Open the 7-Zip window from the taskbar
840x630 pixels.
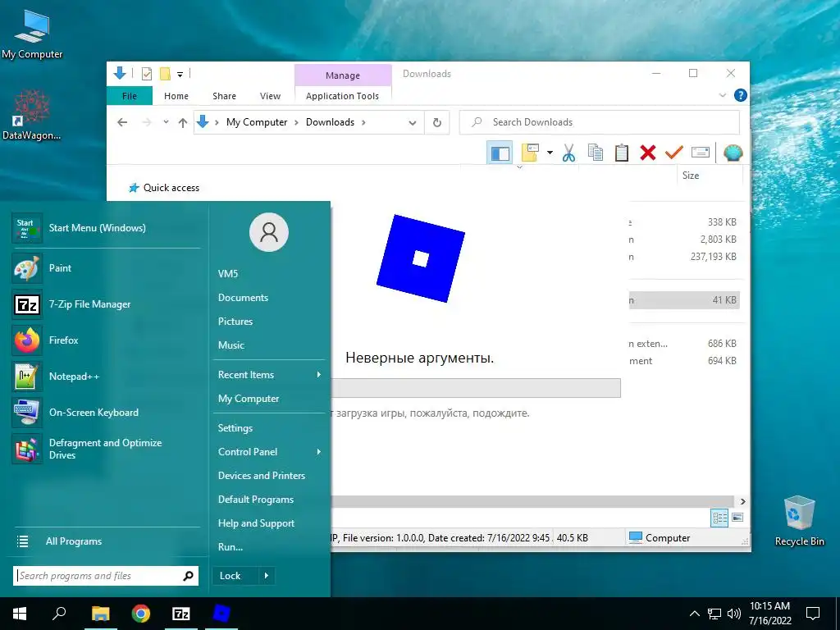tap(181, 614)
